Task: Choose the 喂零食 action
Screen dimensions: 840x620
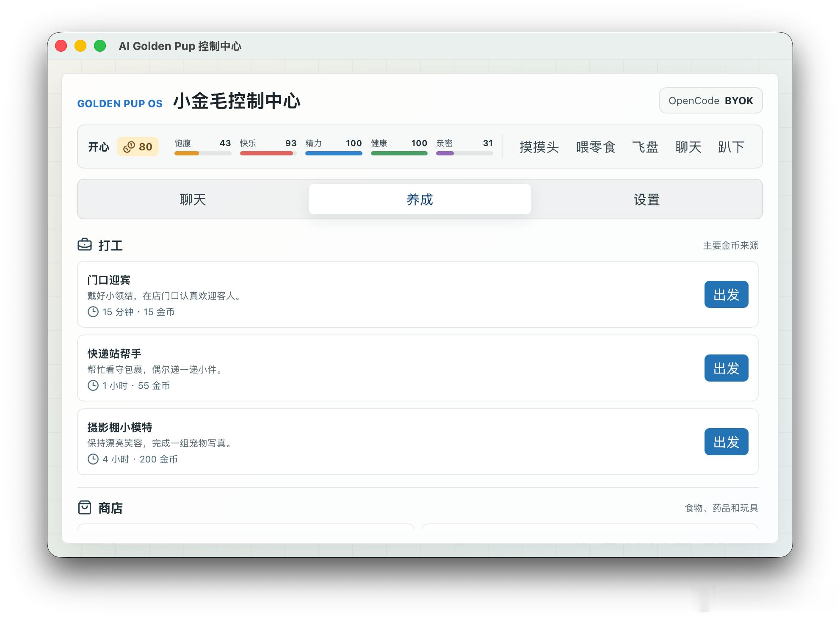Action: [596, 147]
